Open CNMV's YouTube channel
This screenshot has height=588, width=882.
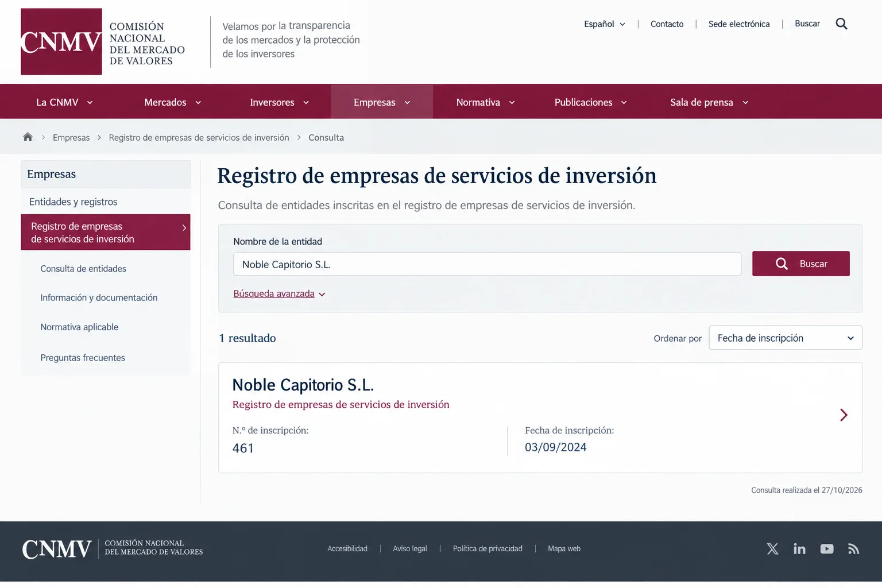click(x=827, y=549)
